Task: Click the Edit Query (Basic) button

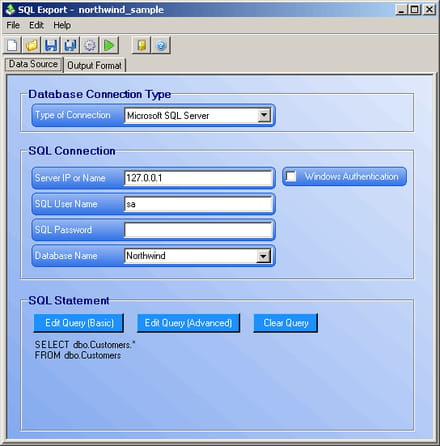Action: pyautogui.click(x=79, y=323)
